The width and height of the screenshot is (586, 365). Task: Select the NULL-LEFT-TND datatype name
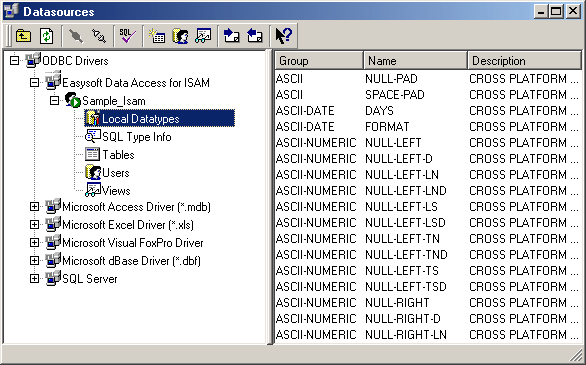coord(406,255)
